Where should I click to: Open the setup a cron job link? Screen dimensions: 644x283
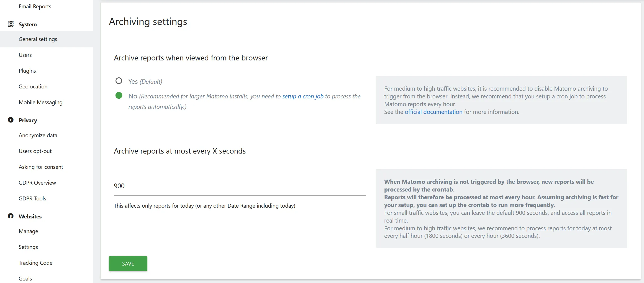click(x=303, y=96)
